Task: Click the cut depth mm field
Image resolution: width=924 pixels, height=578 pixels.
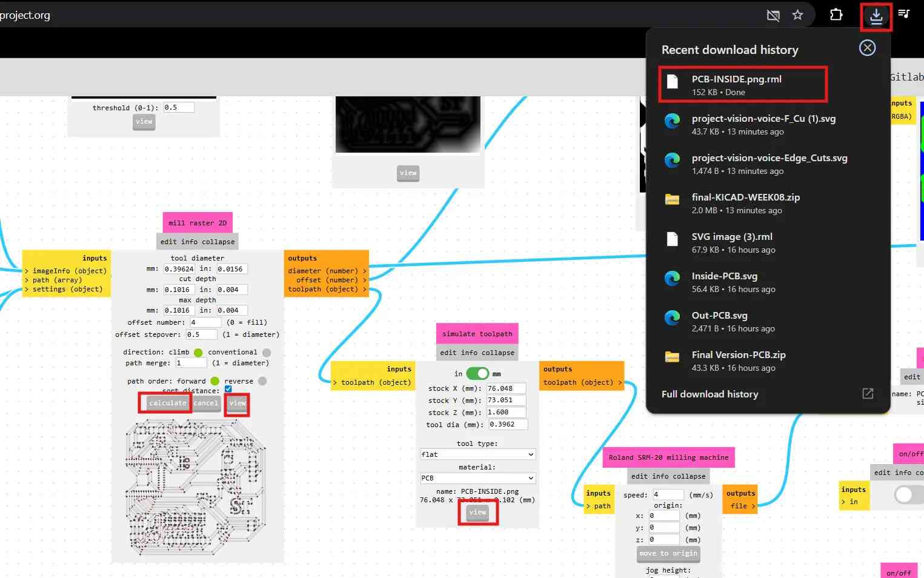Action: pos(179,290)
